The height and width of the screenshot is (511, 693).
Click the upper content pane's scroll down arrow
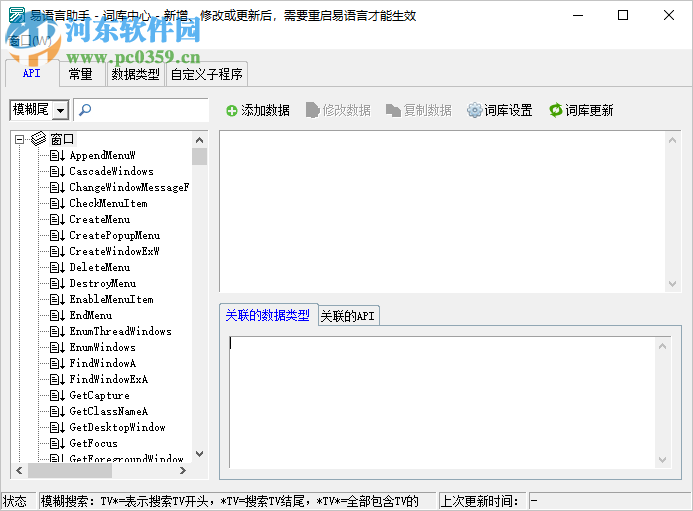coord(672,284)
